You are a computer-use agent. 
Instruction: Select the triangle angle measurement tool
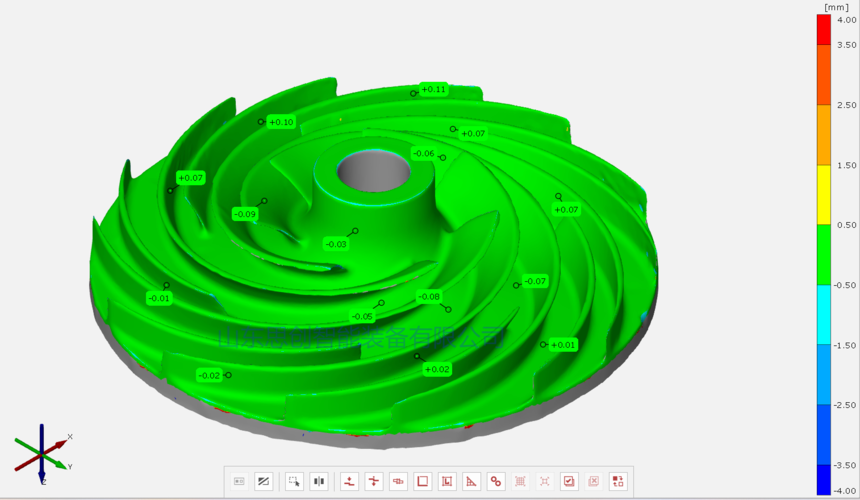click(x=471, y=481)
